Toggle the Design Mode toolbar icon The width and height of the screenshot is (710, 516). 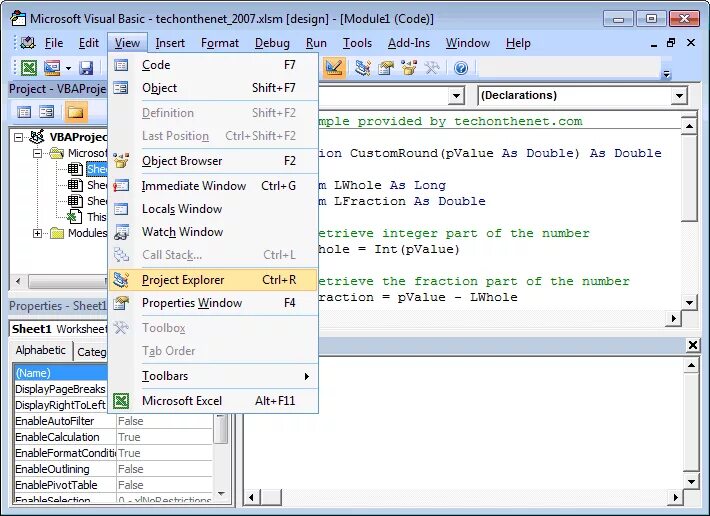pyautogui.click(x=334, y=68)
